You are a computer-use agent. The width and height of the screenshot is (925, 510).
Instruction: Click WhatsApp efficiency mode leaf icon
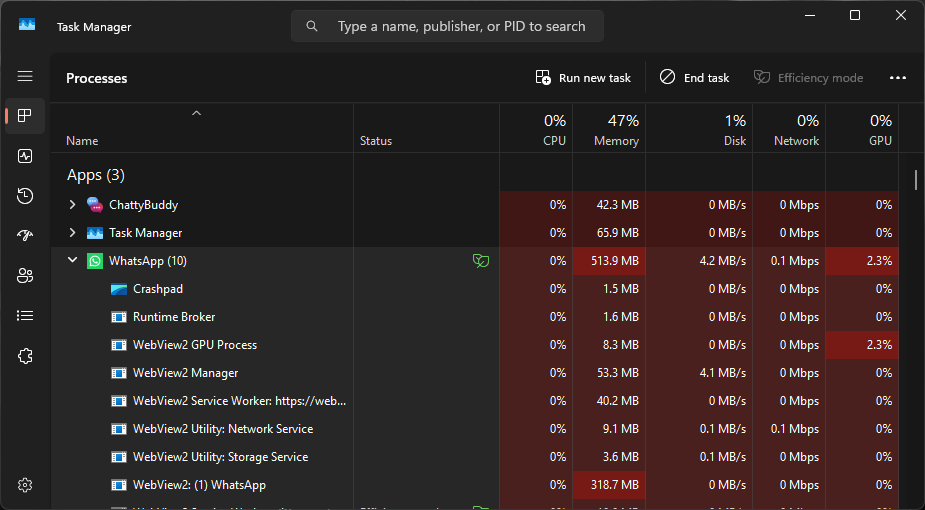click(481, 261)
